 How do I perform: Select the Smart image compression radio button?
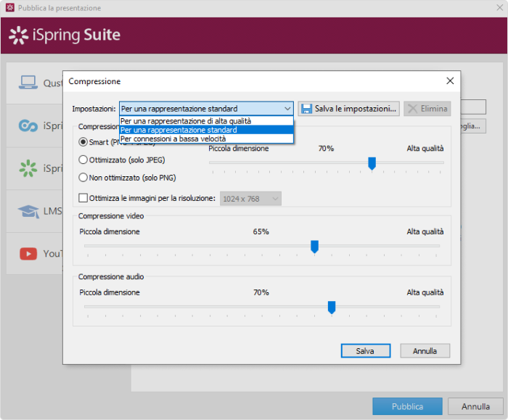click(x=83, y=142)
